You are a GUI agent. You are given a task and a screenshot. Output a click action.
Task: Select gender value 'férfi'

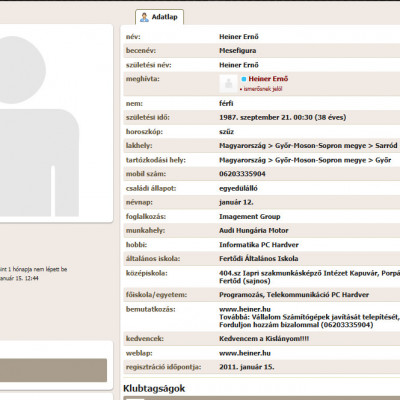point(226,103)
